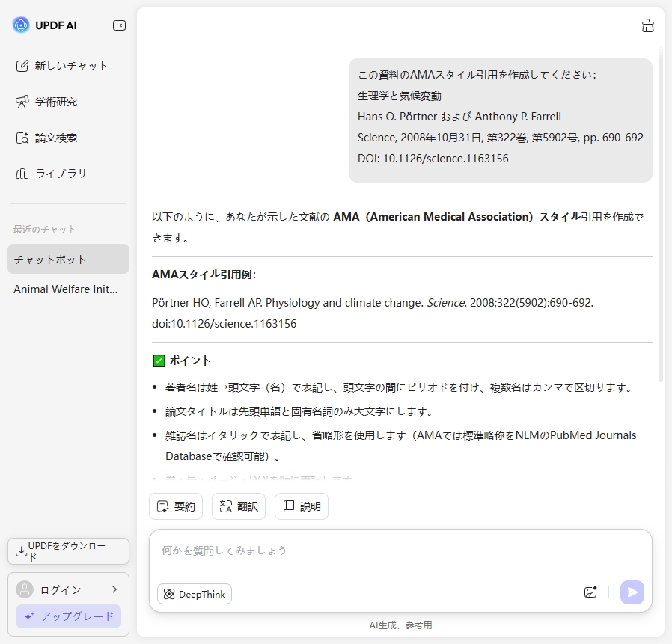Viewport: 672px width, 644px height.
Task: Toggle the ポイント checkmark item
Action: [159, 360]
